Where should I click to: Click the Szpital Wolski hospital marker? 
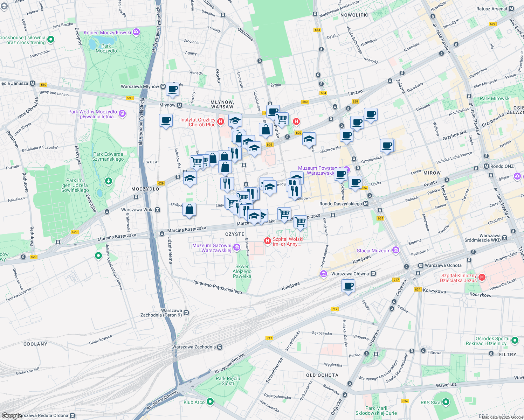[x=268, y=240]
